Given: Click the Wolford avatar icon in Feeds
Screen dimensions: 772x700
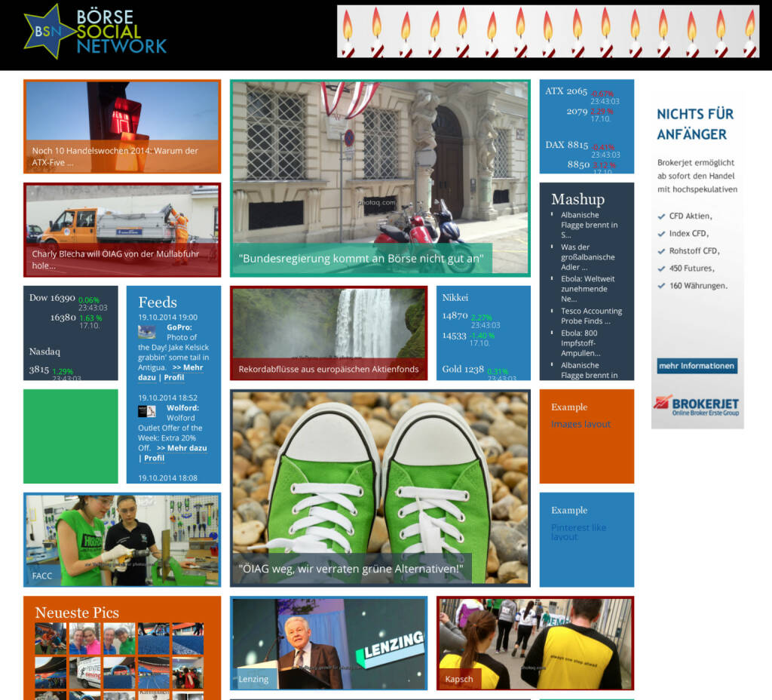Looking at the screenshot, I should (x=146, y=411).
